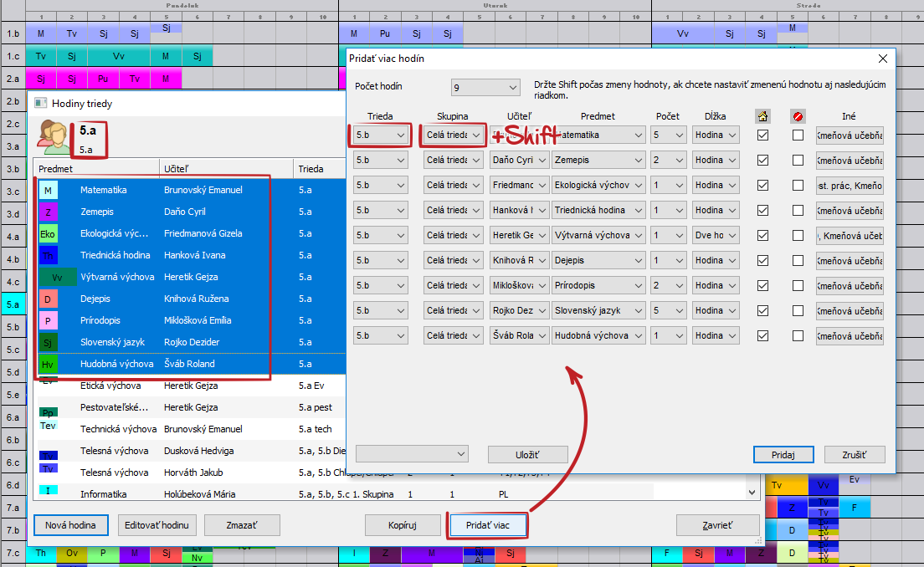Click the red forbidden icon column header

pyautogui.click(x=798, y=116)
